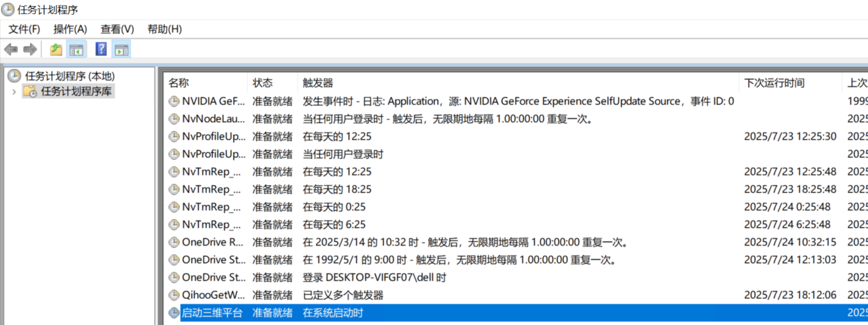
Task: Click the 已定义多个触发器 trigger cell
Action: [343, 296]
